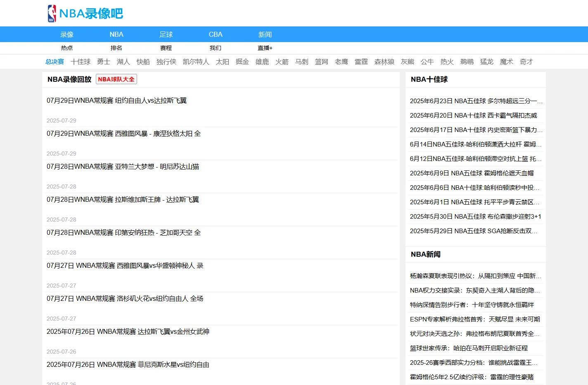Open the 鹈鹕 team link
Viewport: 588px width, 385px height.
click(467, 62)
